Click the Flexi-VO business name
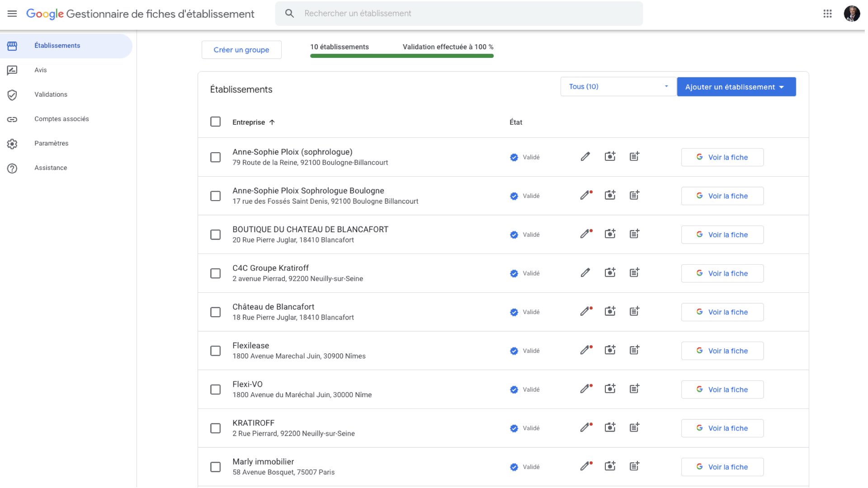This screenshot has height=488, width=868. (x=247, y=384)
